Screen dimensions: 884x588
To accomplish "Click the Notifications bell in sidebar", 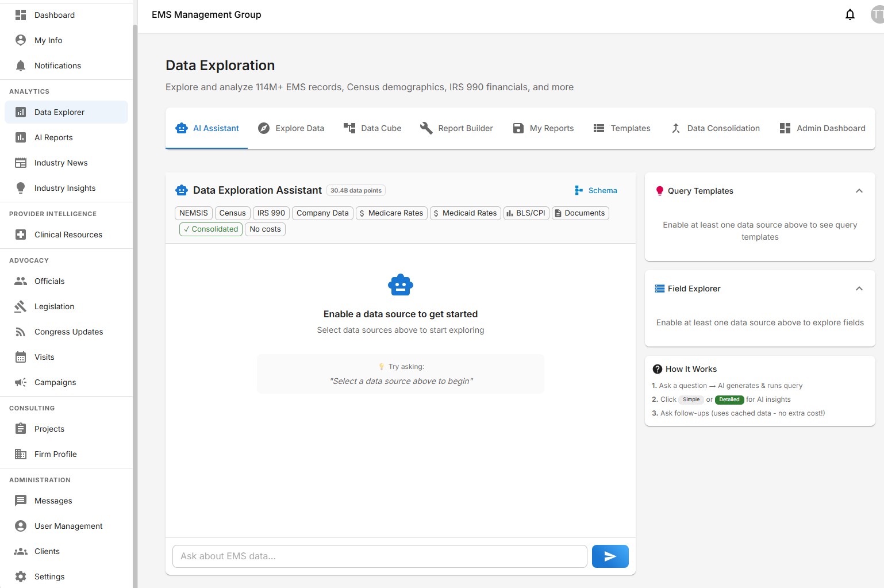I will pyautogui.click(x=21, y=66).
